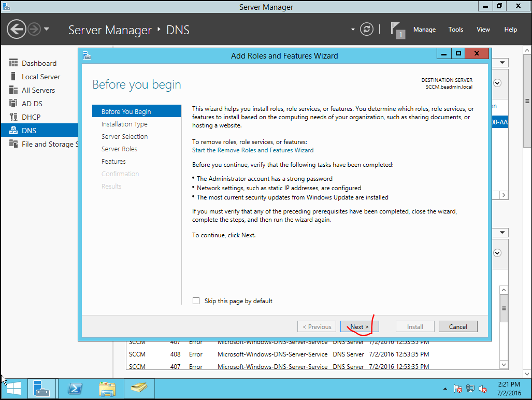
Task: Open dropdown arrow left of refresh icon
Action: coord(353,30)
